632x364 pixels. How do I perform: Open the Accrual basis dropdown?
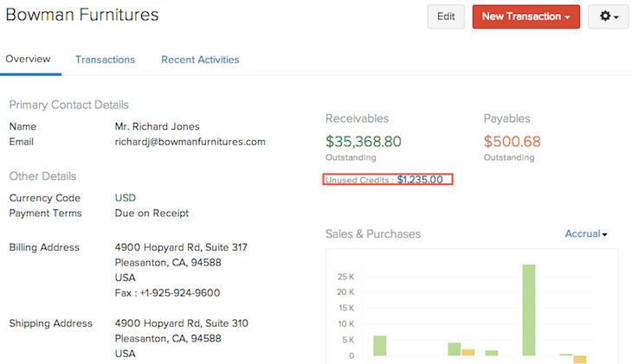(586, 234)
